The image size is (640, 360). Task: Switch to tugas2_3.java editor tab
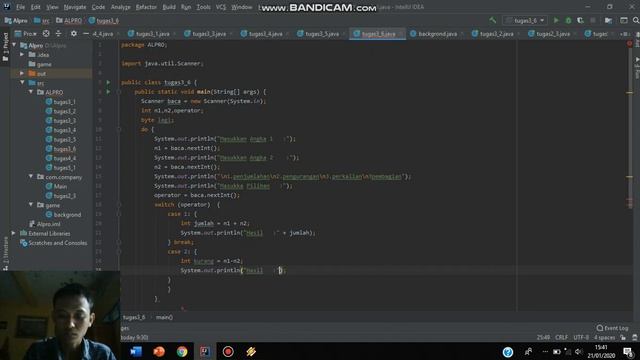553,34
